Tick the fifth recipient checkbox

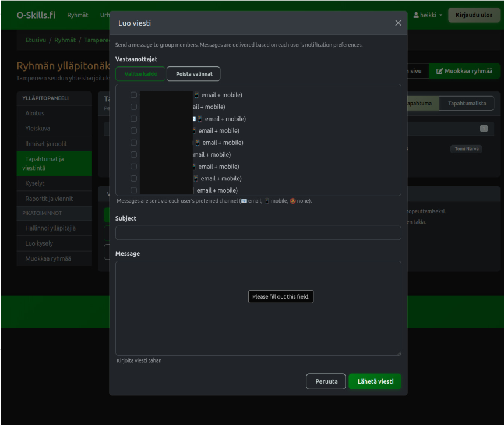pyautogui.click(x=134, y=143)
